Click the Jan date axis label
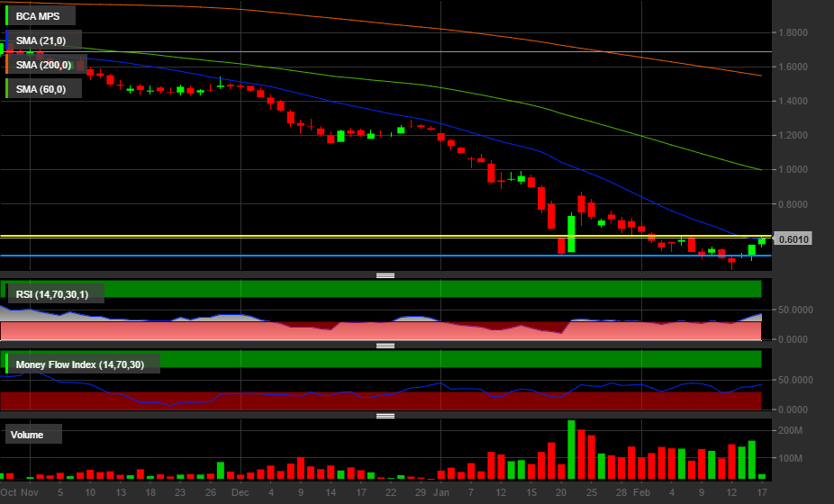 coord(441,492)
